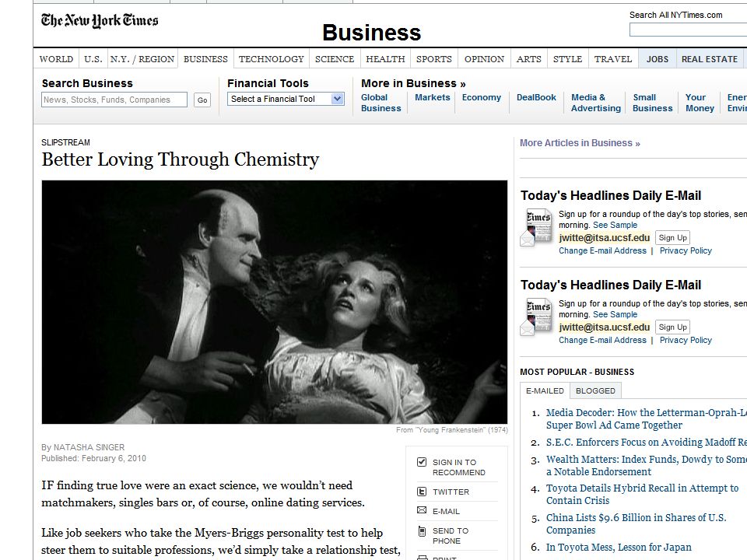Open the Select a Financial Tool dropdown

286,99
